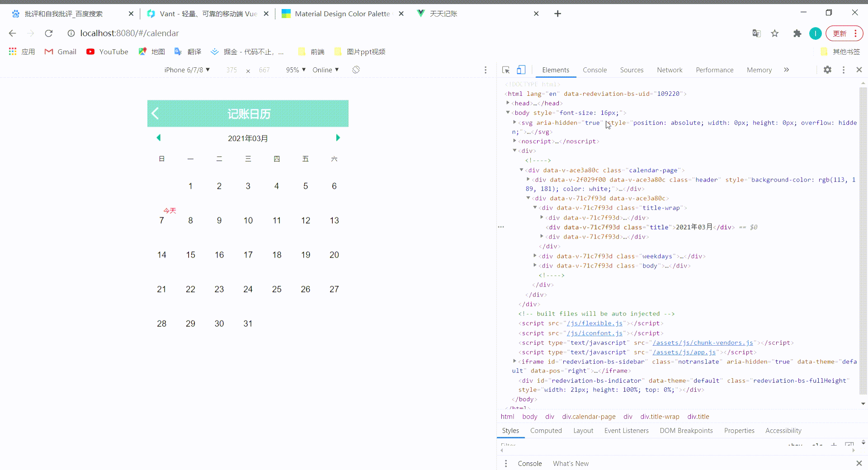Switch to the Network tab
Viewport: 868px width, 470px height.
[670, 70]
